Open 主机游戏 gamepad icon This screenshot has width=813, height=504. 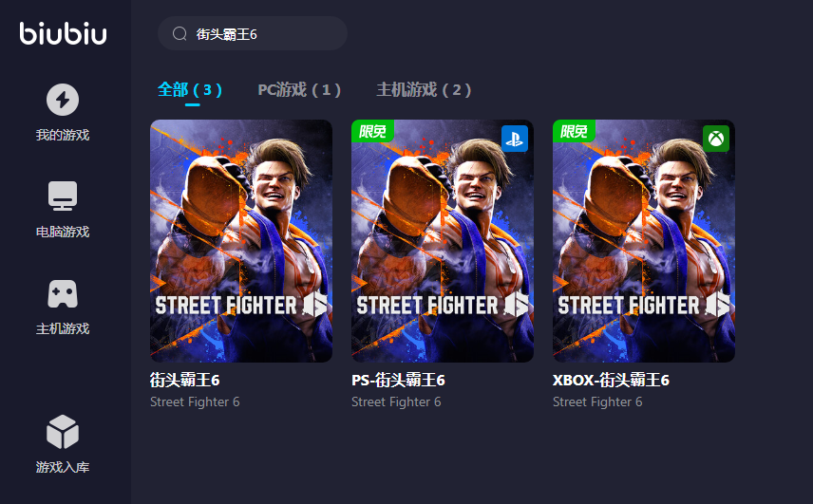(63, 293)
